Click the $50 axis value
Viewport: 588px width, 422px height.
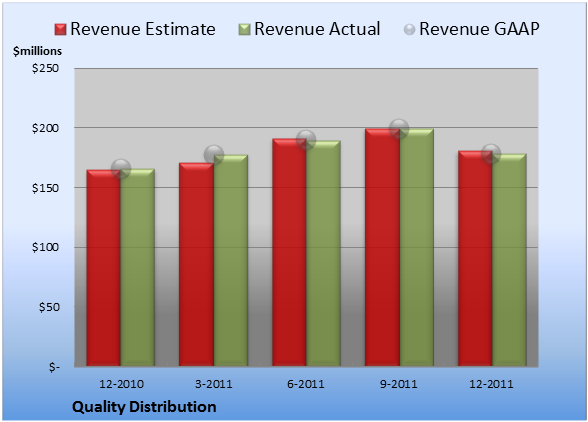coord(49,307)
